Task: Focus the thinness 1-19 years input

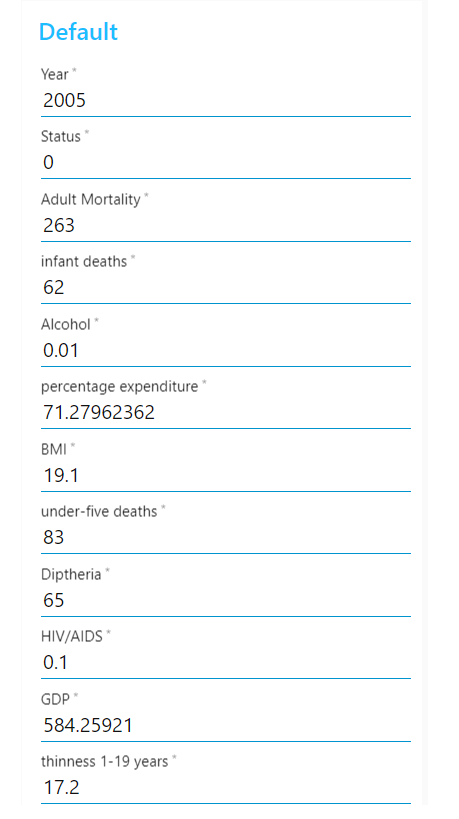Action: (226, 787)
